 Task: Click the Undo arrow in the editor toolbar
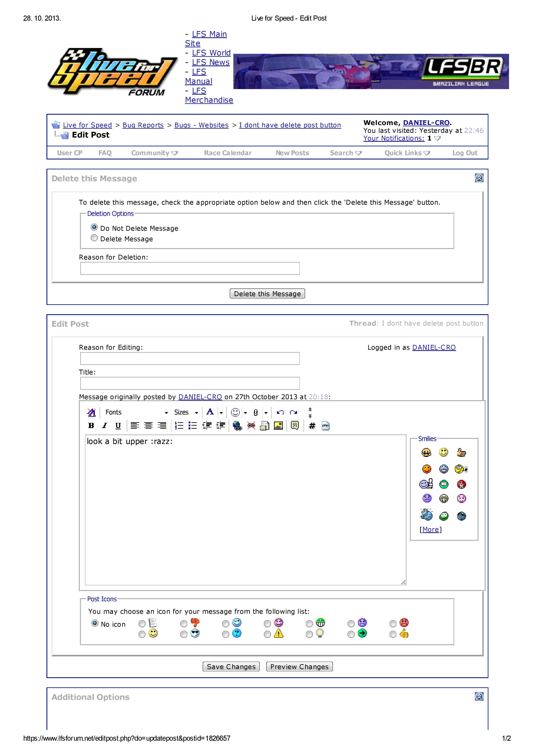coord(280,412)
